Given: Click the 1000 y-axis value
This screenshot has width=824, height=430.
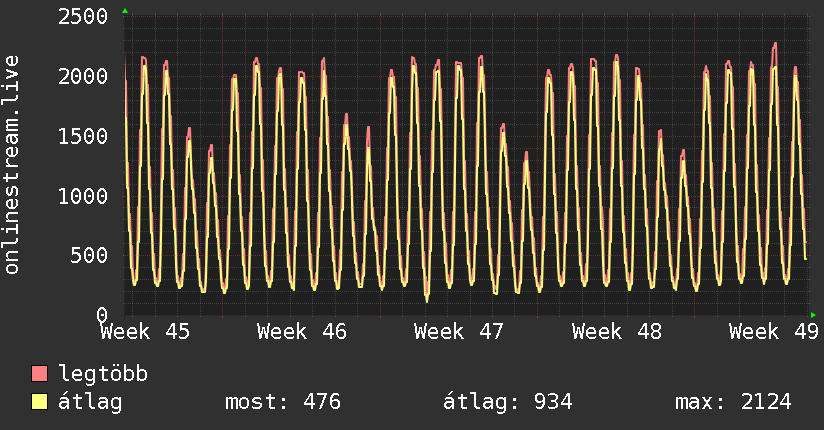Looking at the screenshot, I should [x=83, y=197].
